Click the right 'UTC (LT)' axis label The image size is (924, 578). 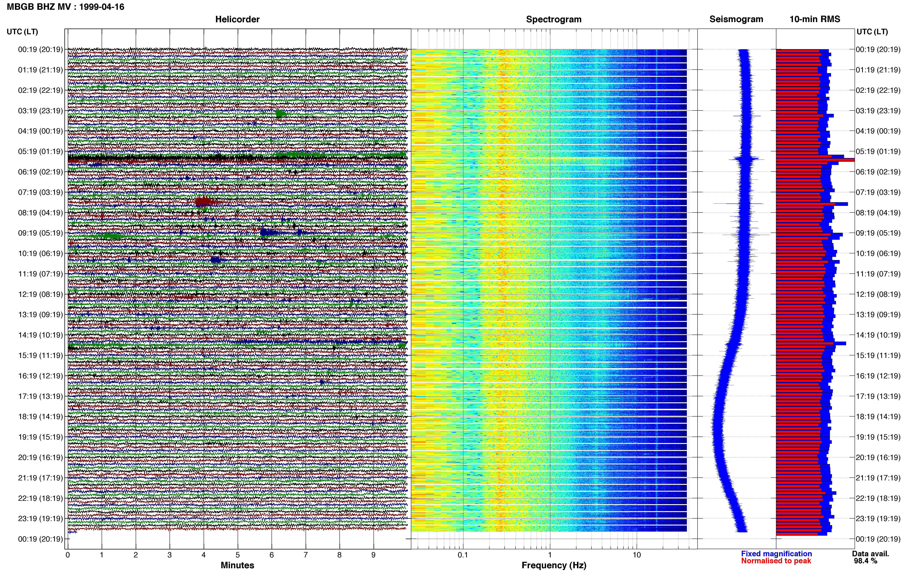(872, 32)
